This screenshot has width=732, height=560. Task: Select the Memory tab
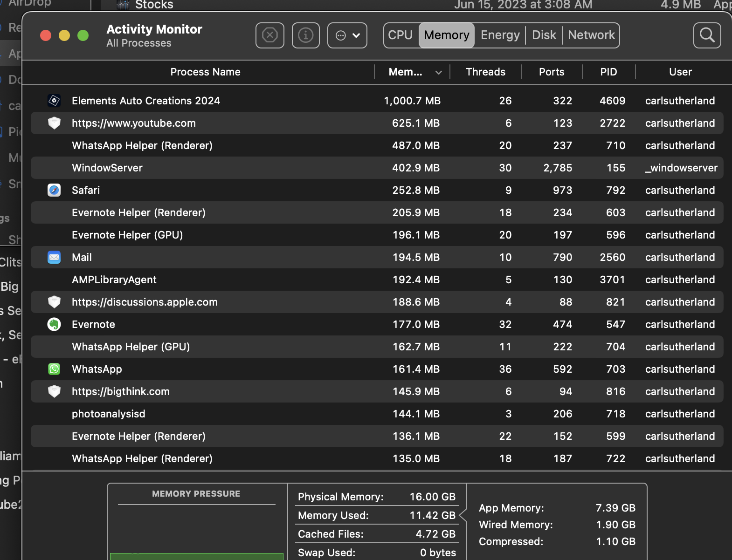[x=447, y=35]
